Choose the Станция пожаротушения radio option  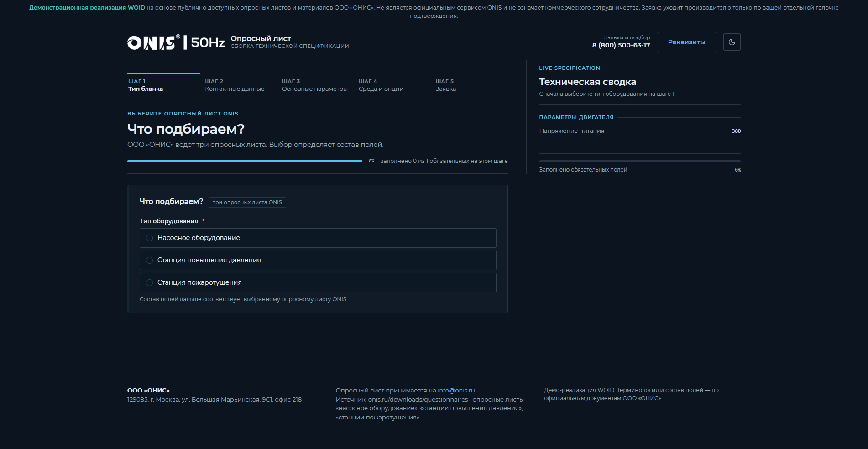(318, 282)
